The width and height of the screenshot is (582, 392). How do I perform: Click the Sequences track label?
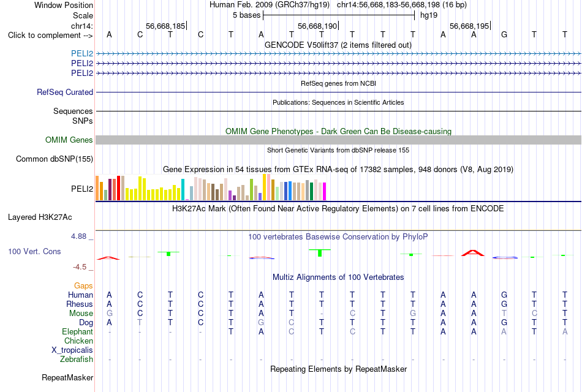coord(73,111)
